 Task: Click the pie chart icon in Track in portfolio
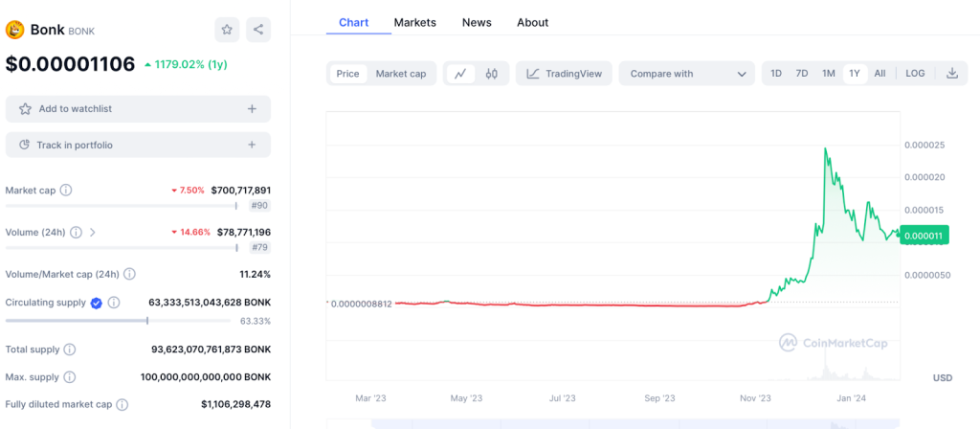click(x=24, y=146)
